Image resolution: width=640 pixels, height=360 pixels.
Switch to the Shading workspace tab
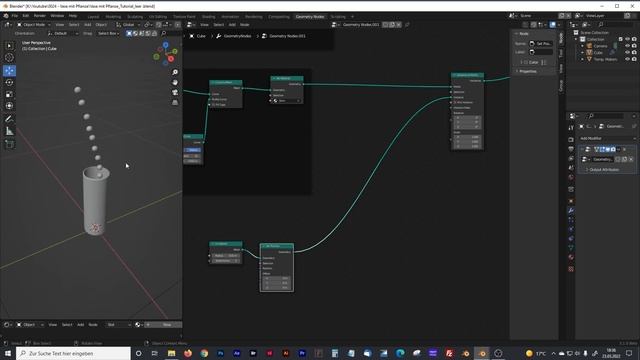pyautogui.click(x=209, y=17)
